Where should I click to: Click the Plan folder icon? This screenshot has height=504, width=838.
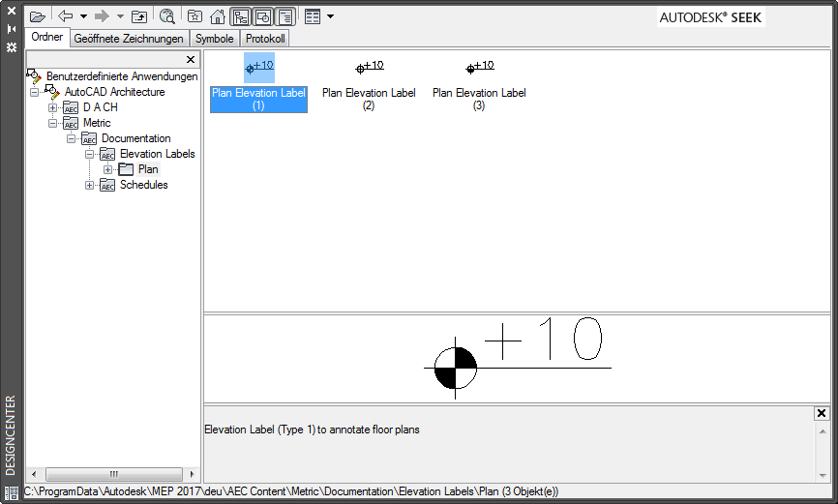coord(126,169)
